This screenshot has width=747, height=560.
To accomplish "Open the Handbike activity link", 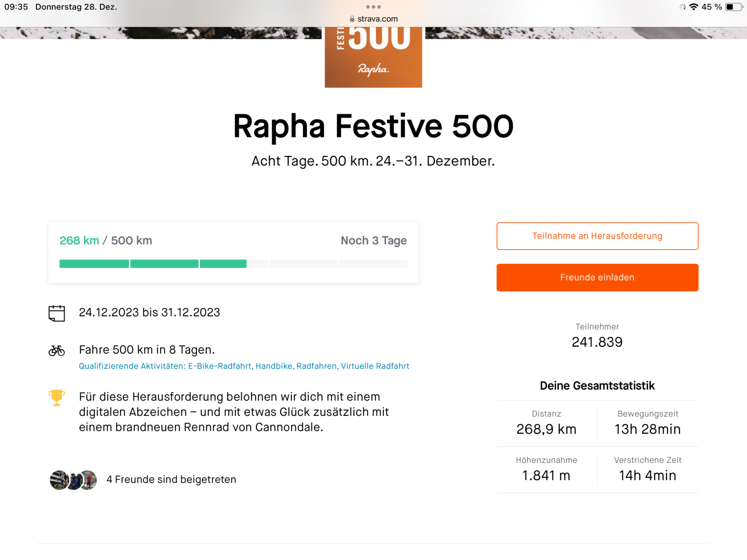I will (274, 366).
